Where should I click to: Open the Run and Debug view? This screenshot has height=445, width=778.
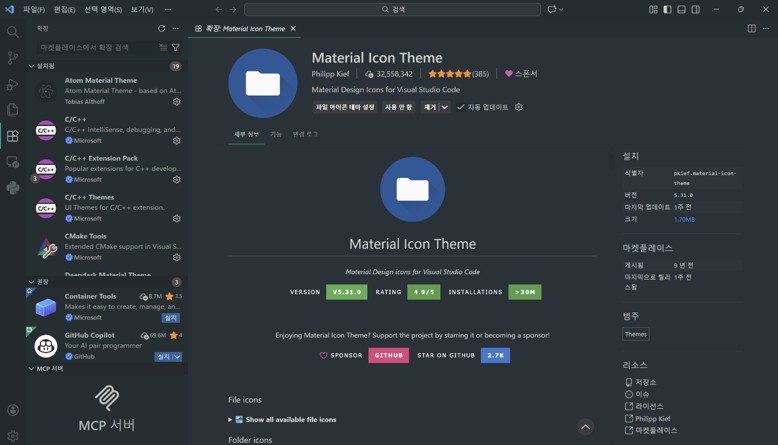13,84
